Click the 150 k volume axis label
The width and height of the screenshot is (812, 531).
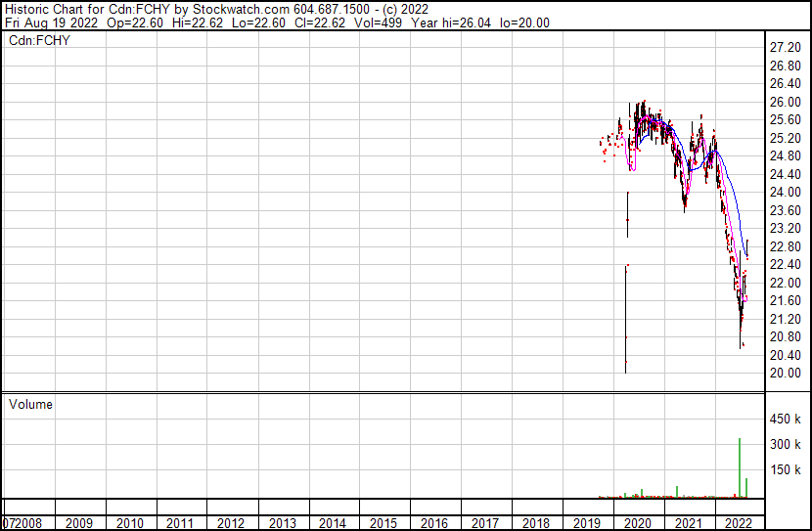click(x=788, y=470)
